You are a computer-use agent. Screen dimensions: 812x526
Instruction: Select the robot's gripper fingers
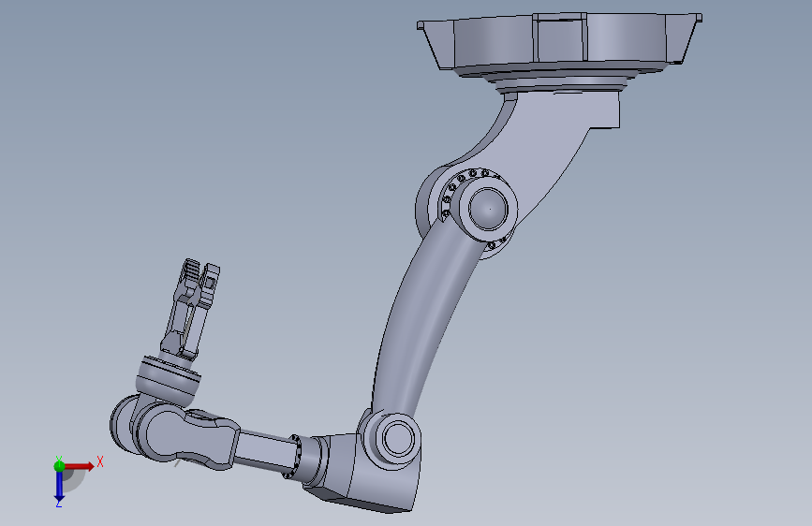tap(190, 310)
